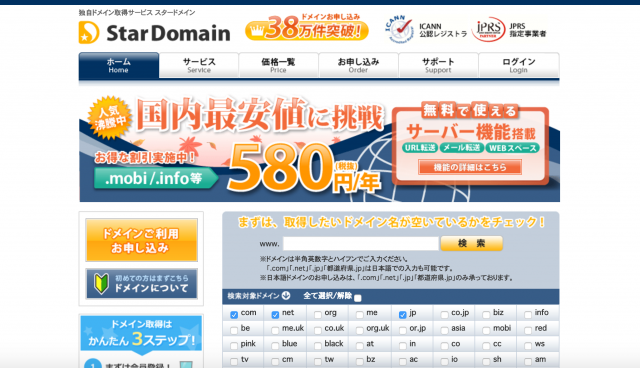Screen dimensions: 640x368
Task: Check the tw domain checkbox
Action: pos(318,361)
